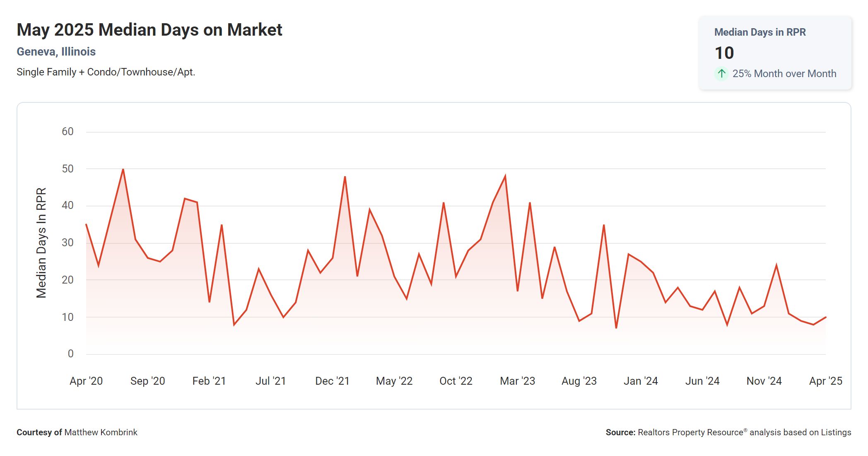The width and height of the screenshot is (868, 456).
Task: Click the Matthew Kombrink courtesy name
Action: (x=101, y=432)
